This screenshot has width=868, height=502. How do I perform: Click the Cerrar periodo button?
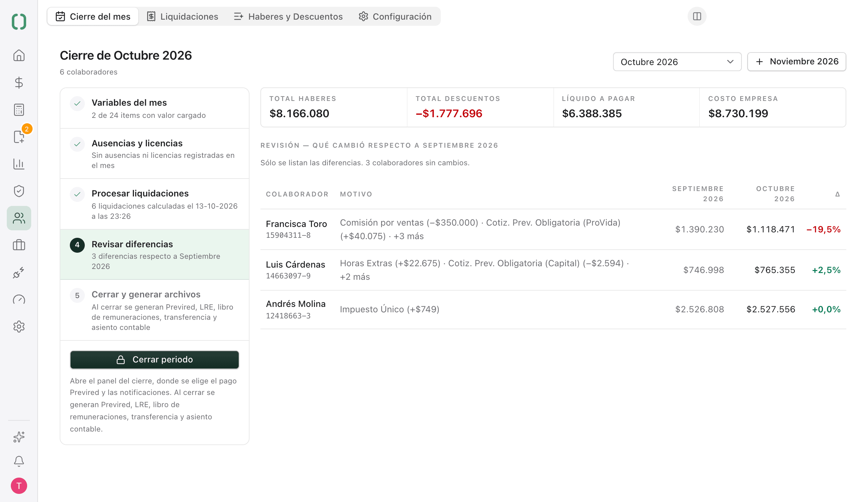point(154,359)
